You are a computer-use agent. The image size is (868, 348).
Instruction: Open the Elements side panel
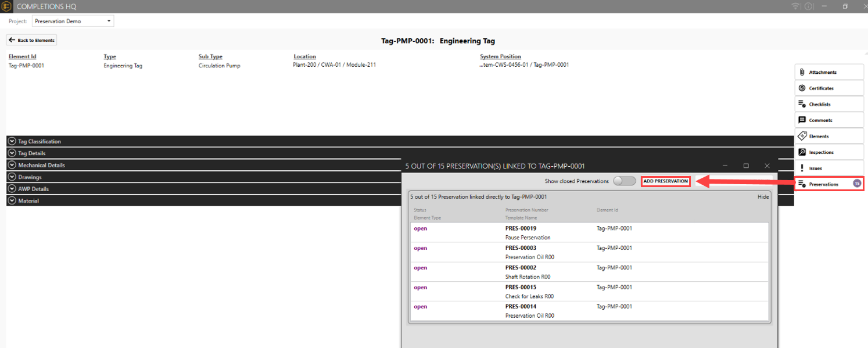pyautogui.click(x=829, y=136)
